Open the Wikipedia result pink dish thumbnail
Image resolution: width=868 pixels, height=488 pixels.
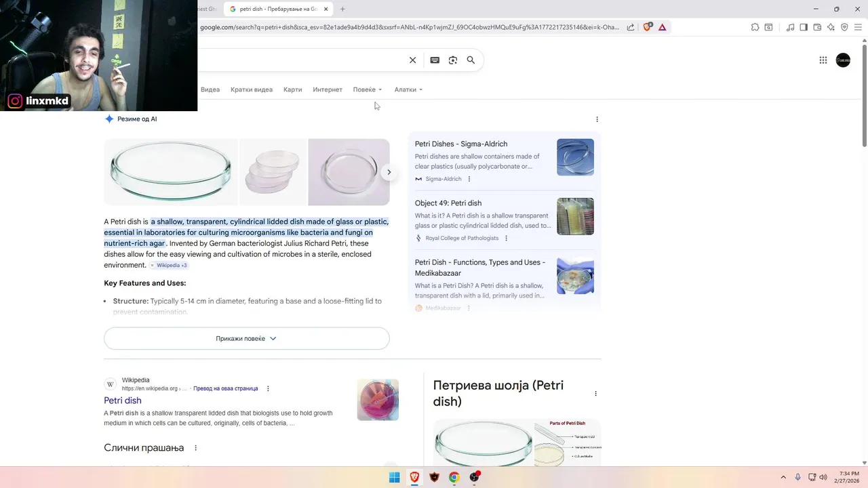pyautogui.click(x=378, y=400)
